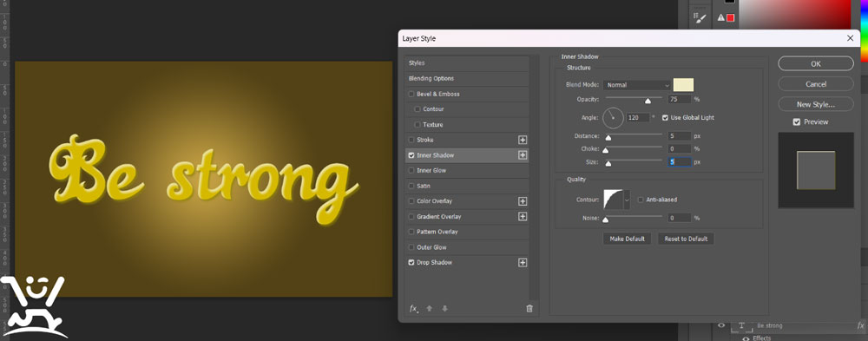Viewport: 868px width, 341px height.
Task: Click the Opacity slider handle
Action: 648,102
